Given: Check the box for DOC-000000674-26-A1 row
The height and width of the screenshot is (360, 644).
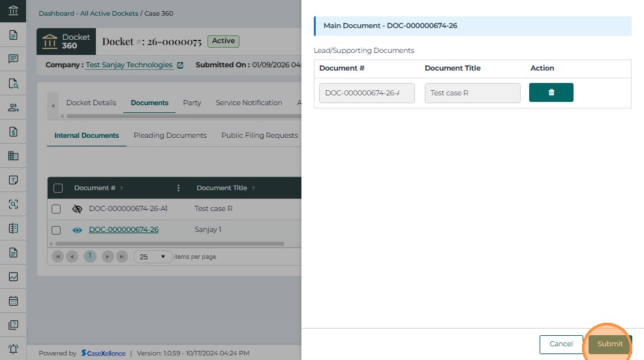Looking at the screenshot, I should pos(56,209).
